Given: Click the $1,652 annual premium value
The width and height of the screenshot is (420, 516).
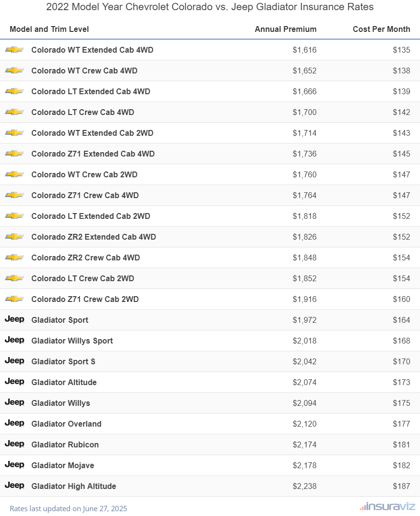Looking at the screenshot, I should [305, 71].
